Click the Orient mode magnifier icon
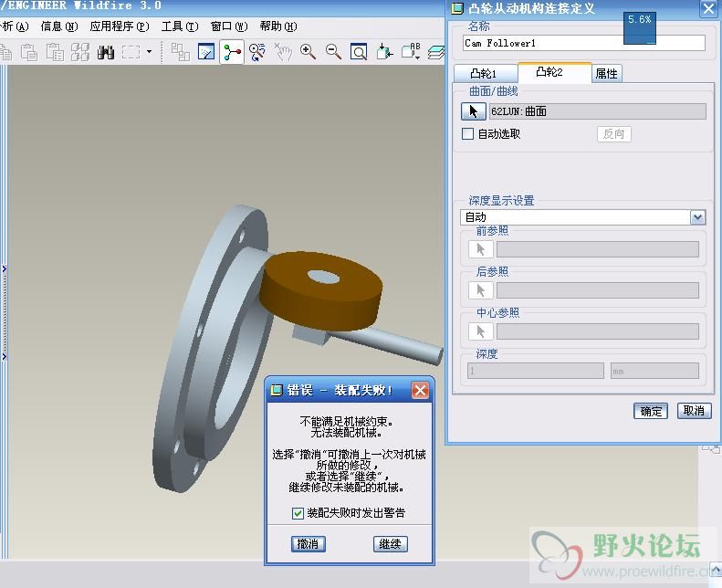This screenshot has width=722, height=588. tap(256, 51)
